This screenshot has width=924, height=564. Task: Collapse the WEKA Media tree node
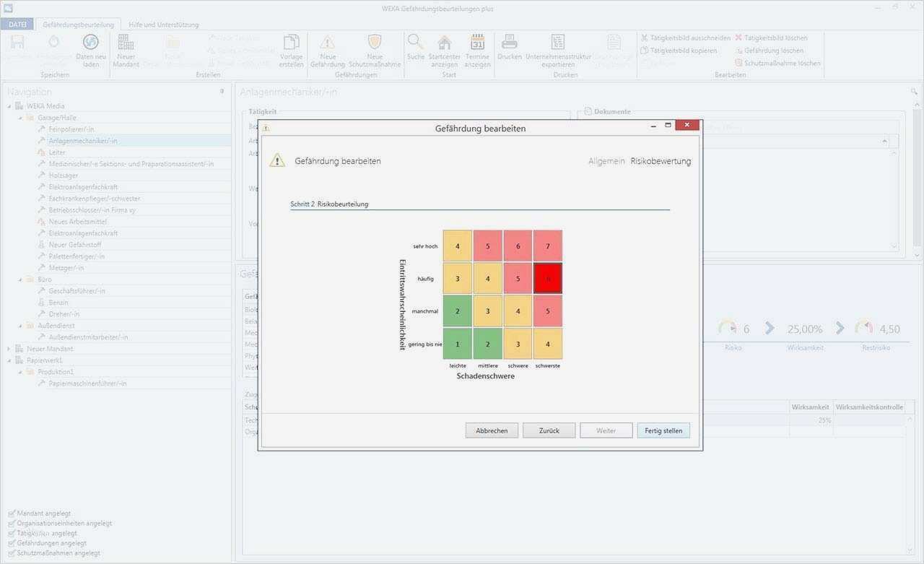click(9, 106)
